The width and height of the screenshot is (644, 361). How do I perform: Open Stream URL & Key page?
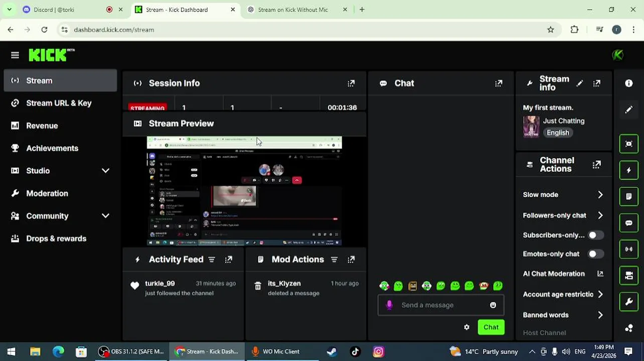coord(60,103)
